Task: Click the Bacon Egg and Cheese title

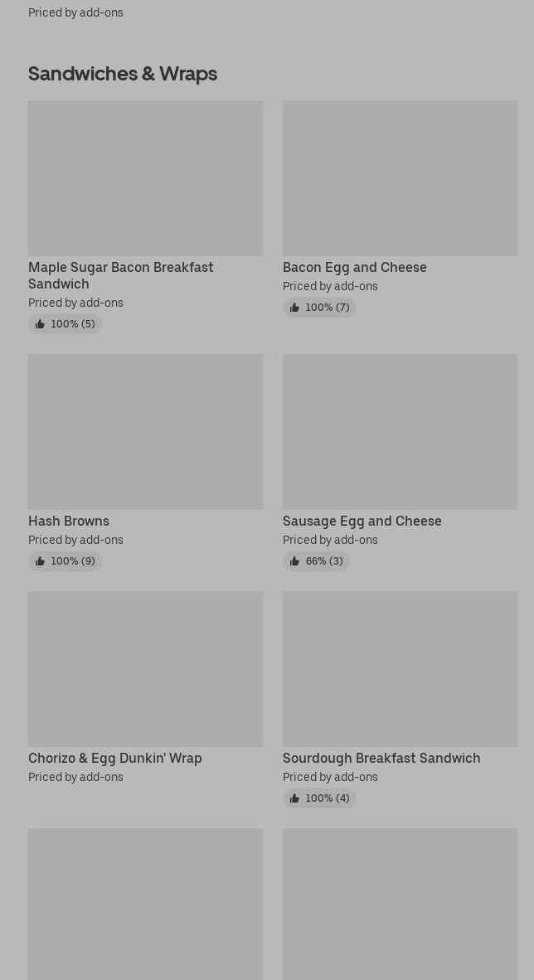Action: coord(354,267)
